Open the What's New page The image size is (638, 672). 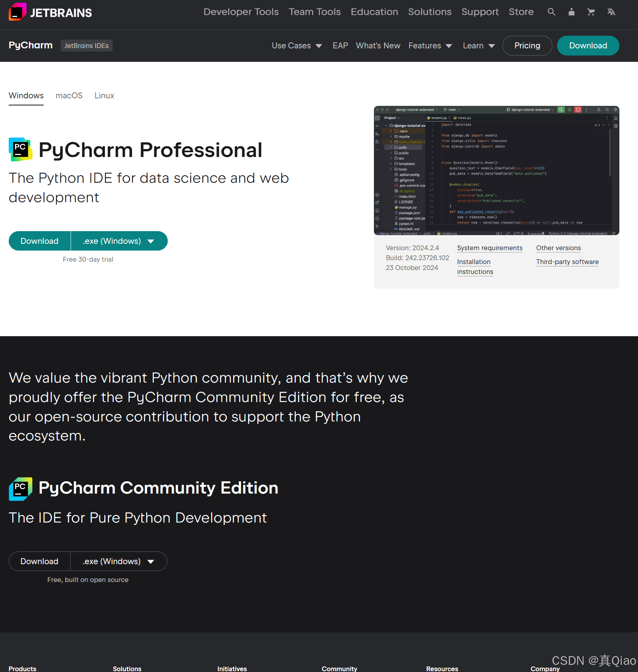click(378, 46)
